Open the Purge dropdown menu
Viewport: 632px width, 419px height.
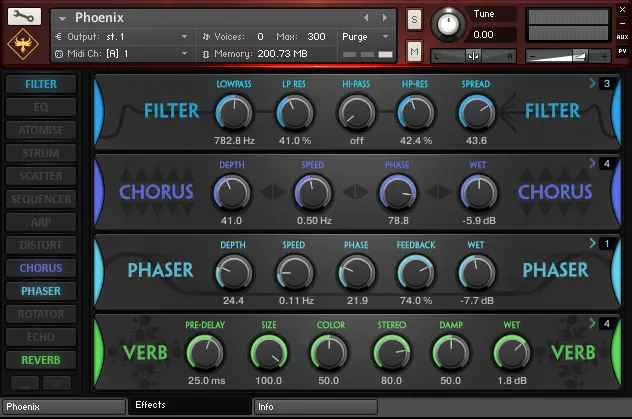pos(385,37)
